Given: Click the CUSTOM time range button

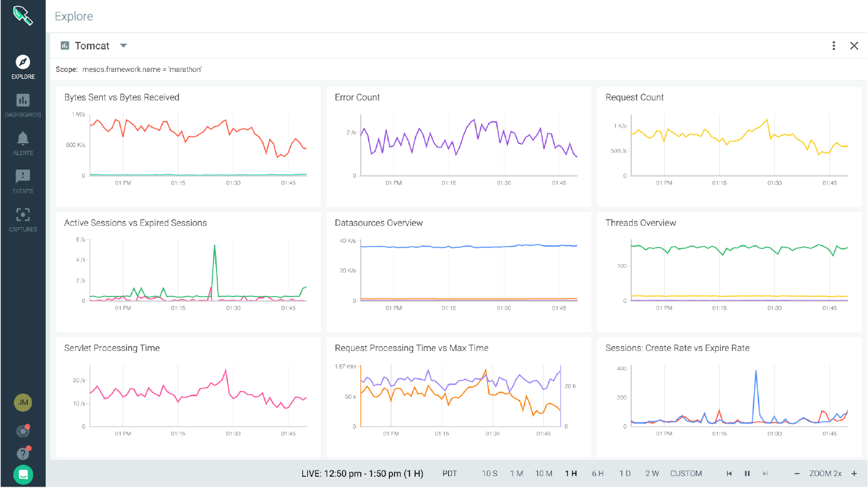Looking at the screenshot, I should click(x=686, y=474).
